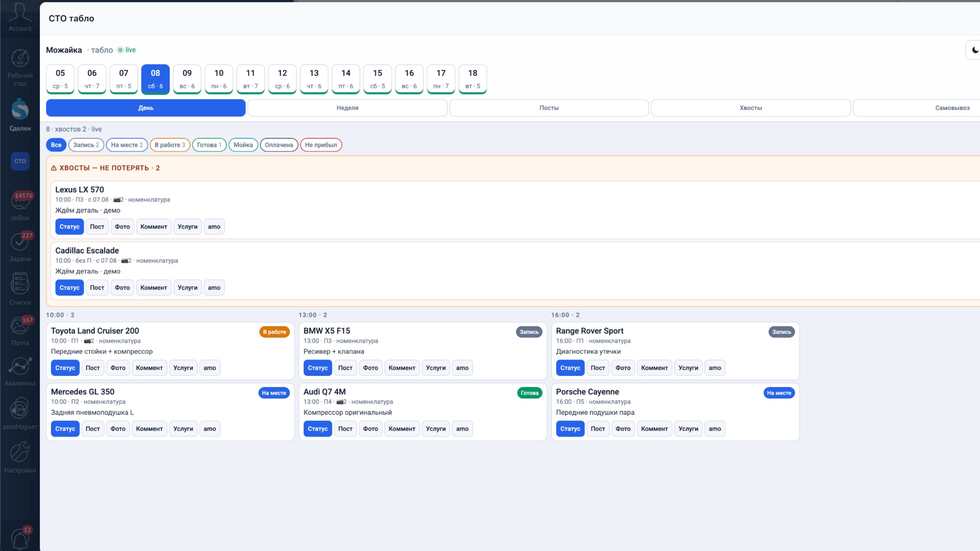
Task: Click Статус on Range Rover Sport card
Action: [570, 368]
